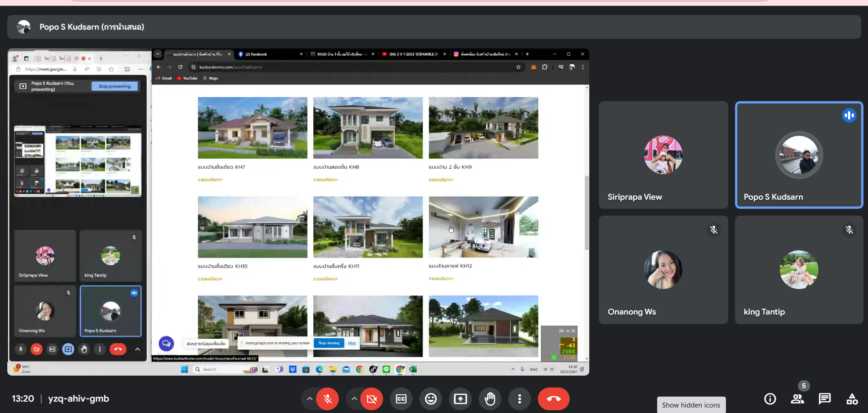The width and height of the screenshot is (868, 413).
Task: Raise hand in the meeting
Action: (490, 399)
